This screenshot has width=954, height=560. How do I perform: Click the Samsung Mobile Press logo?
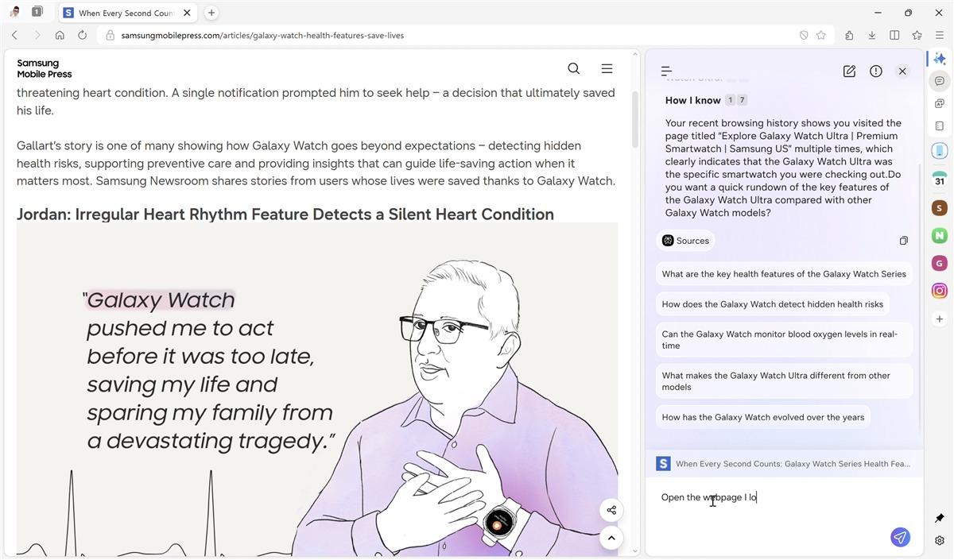[x=45, y=68]
